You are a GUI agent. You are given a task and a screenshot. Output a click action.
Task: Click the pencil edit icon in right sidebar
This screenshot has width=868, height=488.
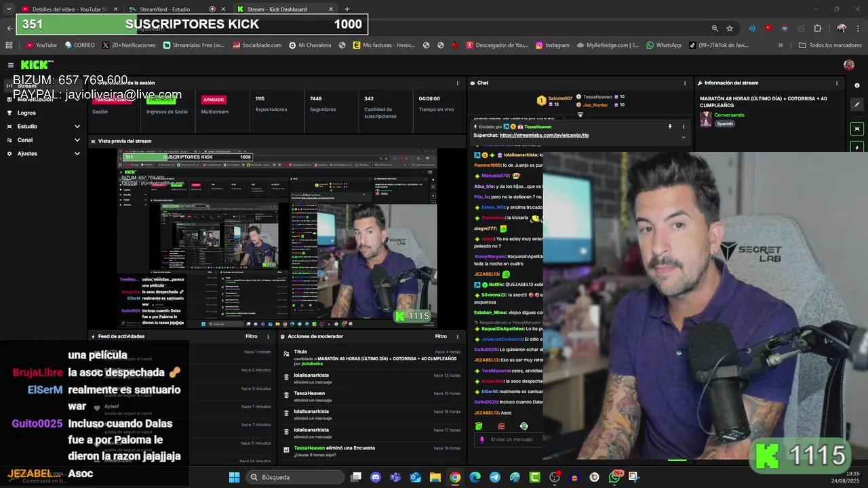[857, 105]
